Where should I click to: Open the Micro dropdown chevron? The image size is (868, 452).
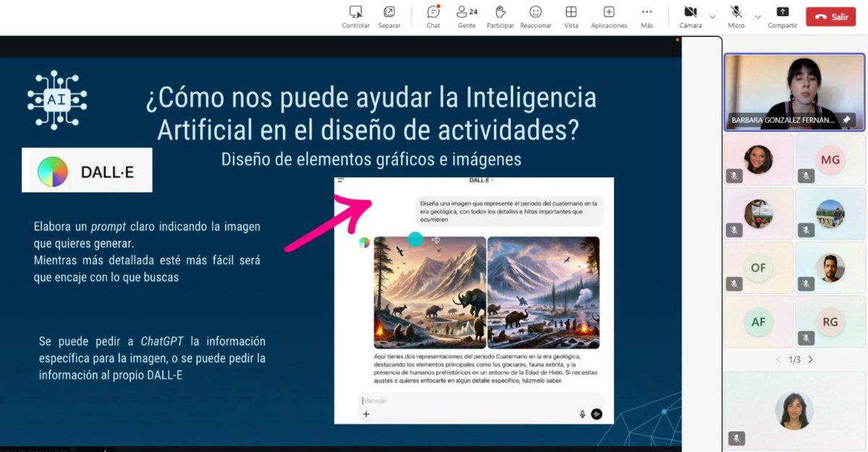(757, 17)
